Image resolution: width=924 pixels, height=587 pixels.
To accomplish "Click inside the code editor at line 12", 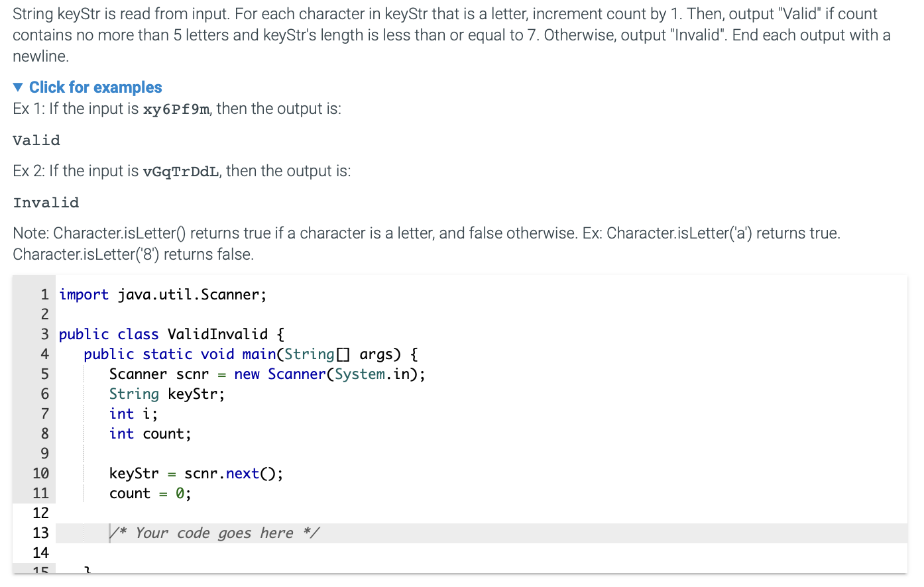I will [166, 512].
